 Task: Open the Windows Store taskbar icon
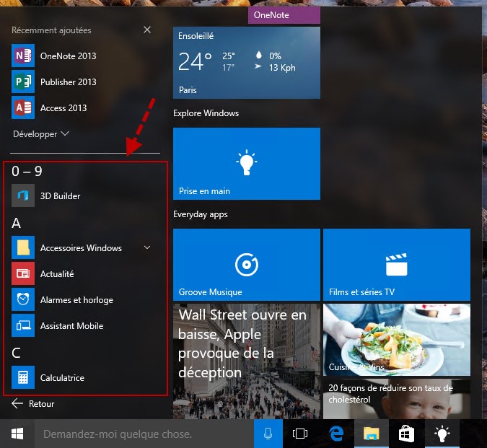point(407,434)
